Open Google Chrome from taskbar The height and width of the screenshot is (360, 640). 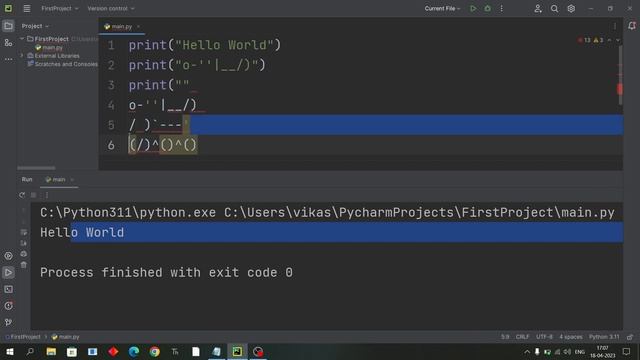click(154, 351)
